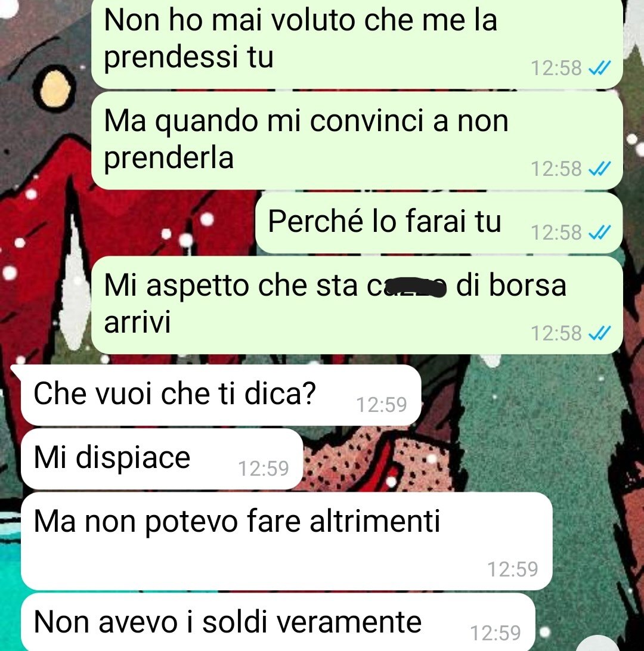Tap blue read ticks on 'prendessi tu' message
The height and width of the screenshot is (651, 644).
(600, 68)
